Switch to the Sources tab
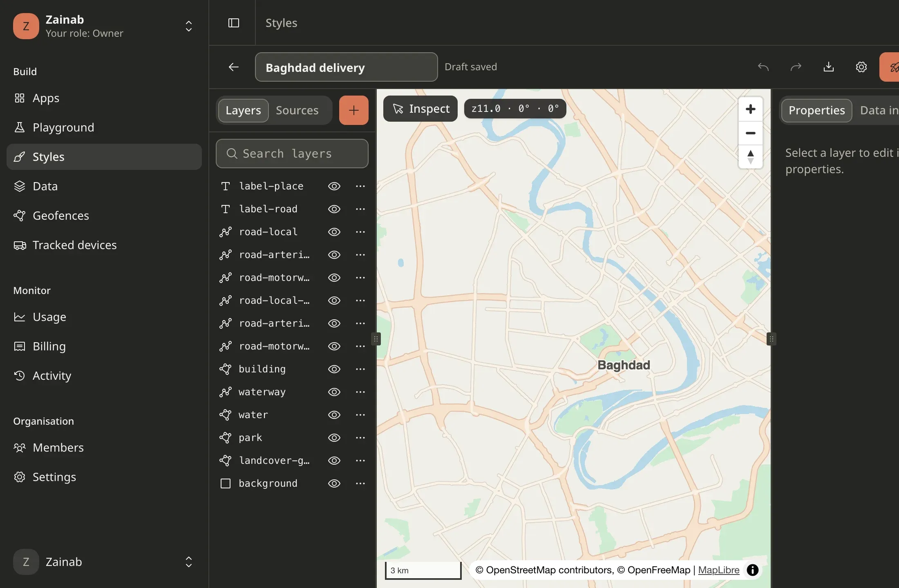899x588 pixels. (x=297, y=110)
